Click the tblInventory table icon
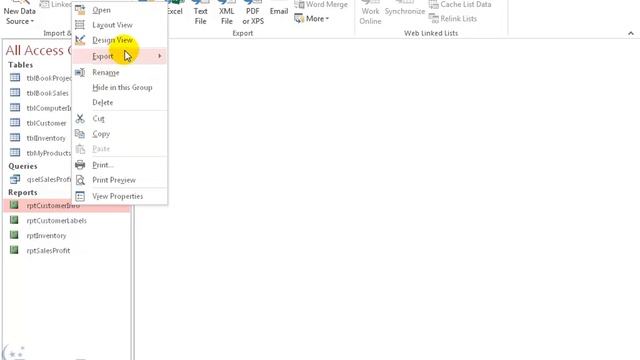Image resolution: width=640 pixels, height=360 pixels. point(15,138)
